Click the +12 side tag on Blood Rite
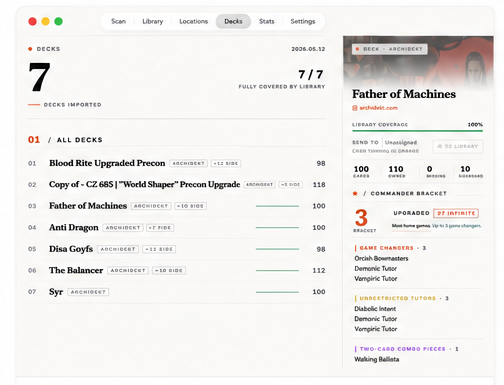The image size is (504, 385). tap(226, 164)
